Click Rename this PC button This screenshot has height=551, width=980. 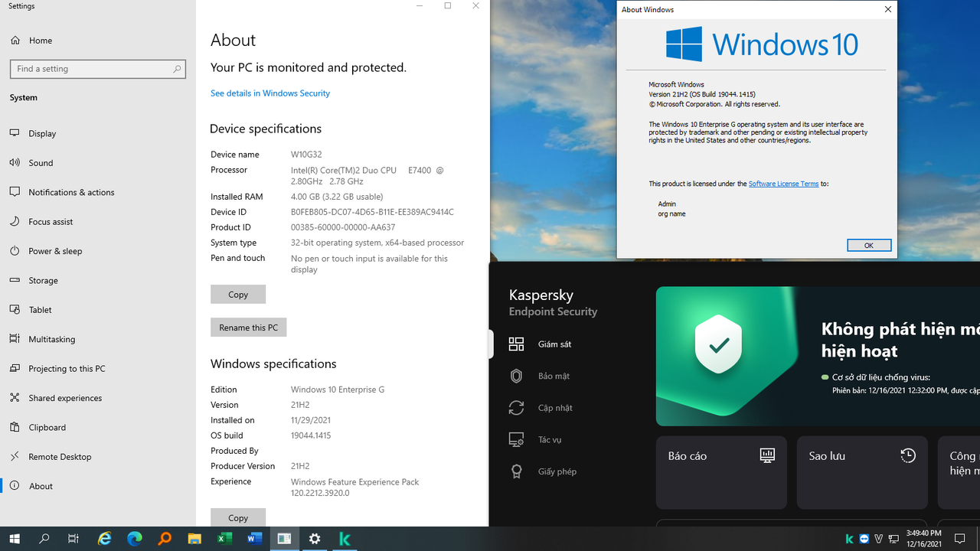pyautogui.click(x=249, y=328)
